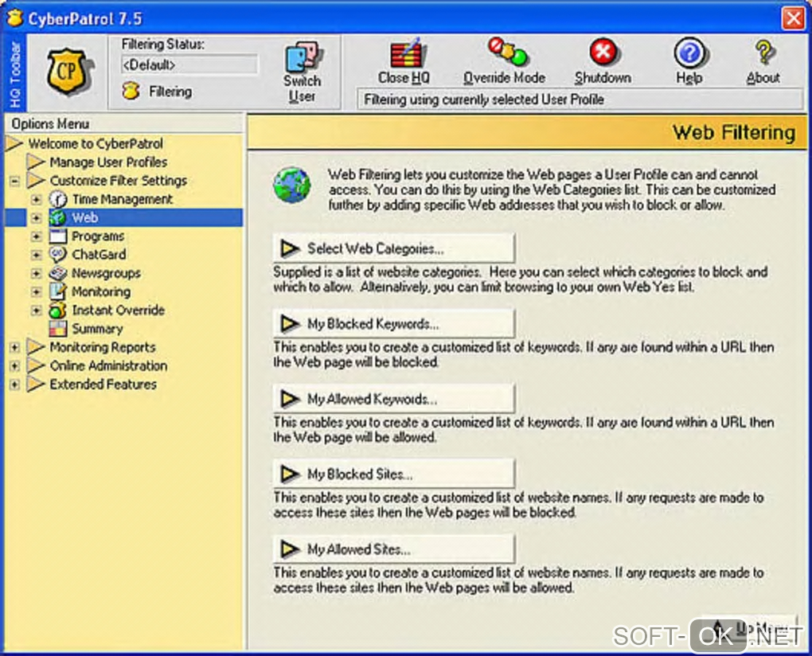Open My Allowed Sites

[393, 549]
